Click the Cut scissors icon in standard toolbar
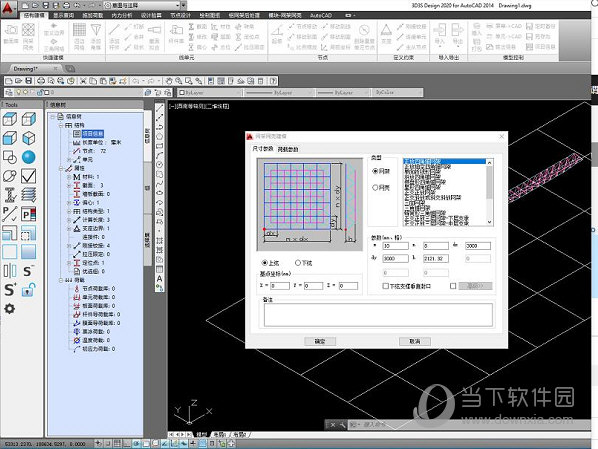This screenshot has width=598, height=449. [x=83, y=81]
